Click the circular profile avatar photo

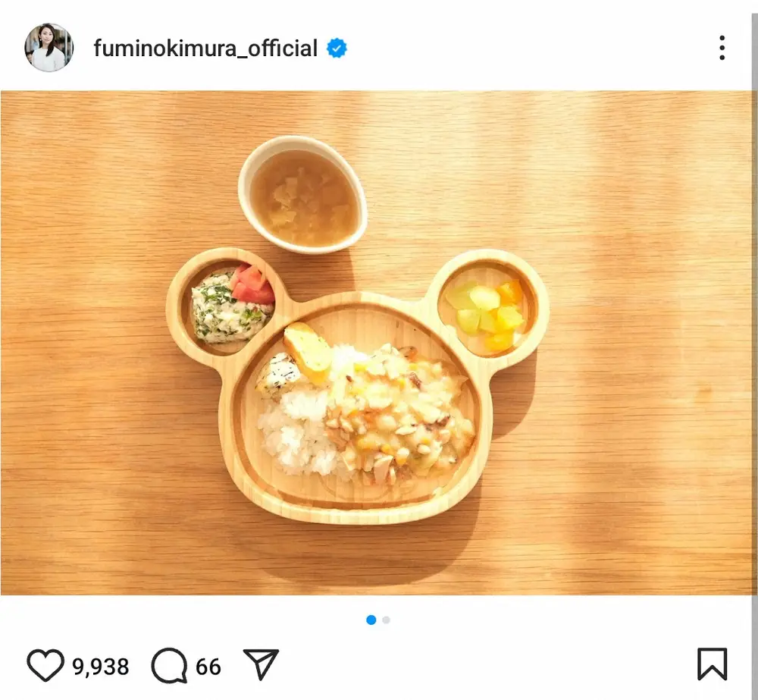(49, 47)
